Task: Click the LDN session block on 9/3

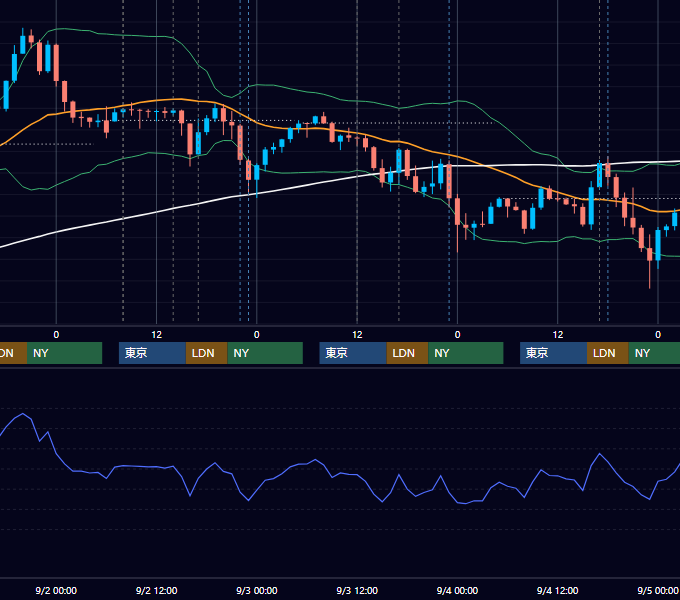Action: 407,353
